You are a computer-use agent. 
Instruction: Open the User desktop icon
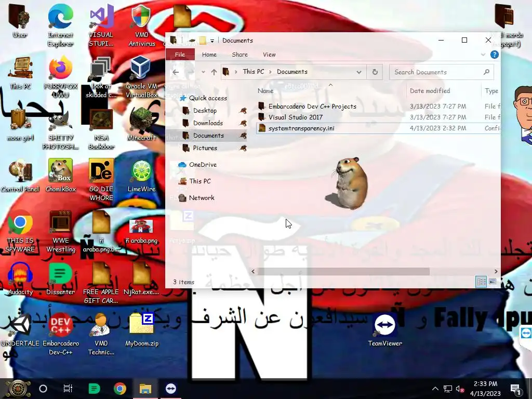pos(20,21)
